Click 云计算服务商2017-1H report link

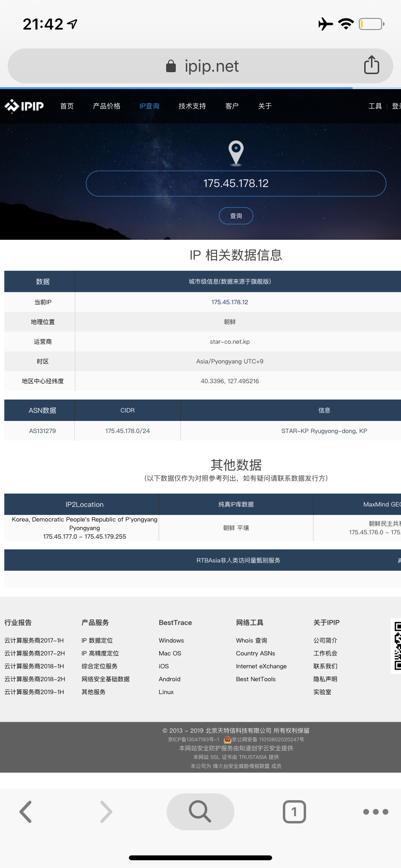34,640
